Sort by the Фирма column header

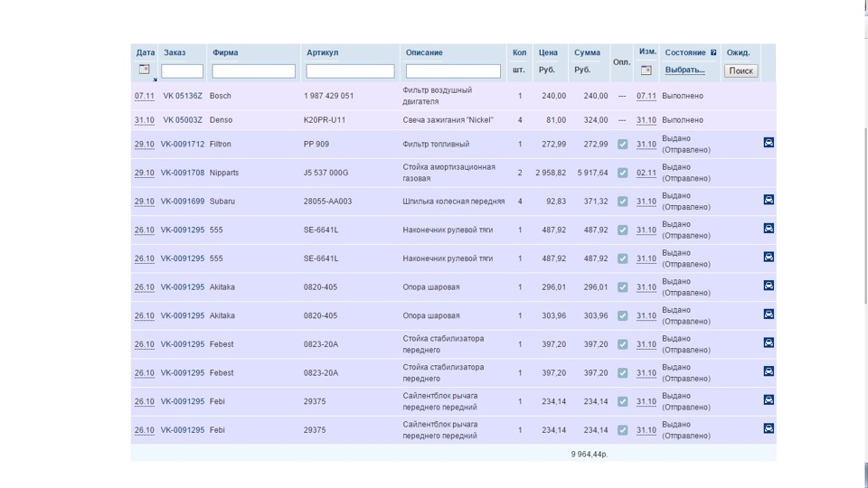[x=225, y=52]
